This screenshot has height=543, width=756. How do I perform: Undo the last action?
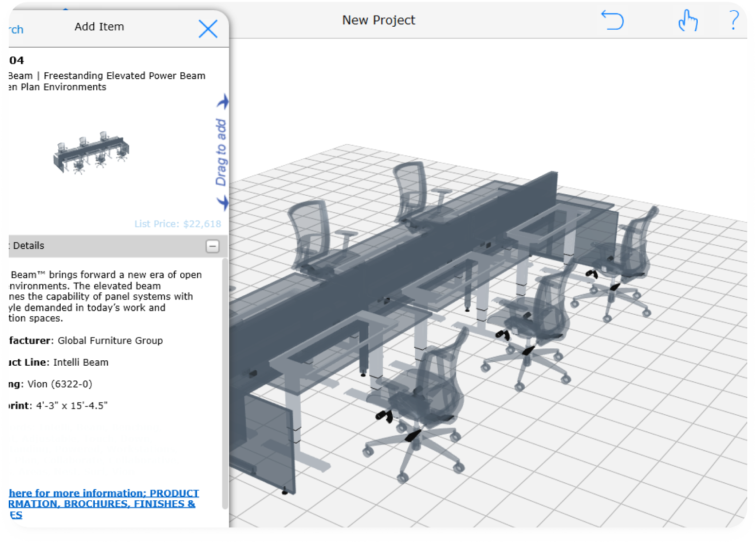pos(612,20)
